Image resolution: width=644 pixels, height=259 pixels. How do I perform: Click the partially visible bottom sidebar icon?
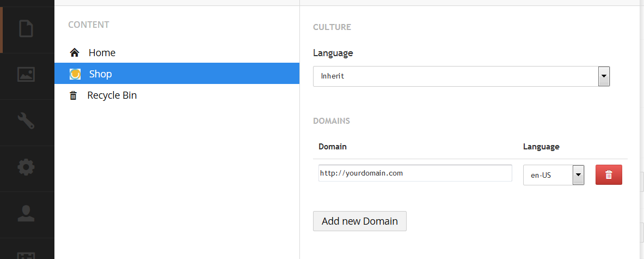click(x=26, y=255)
